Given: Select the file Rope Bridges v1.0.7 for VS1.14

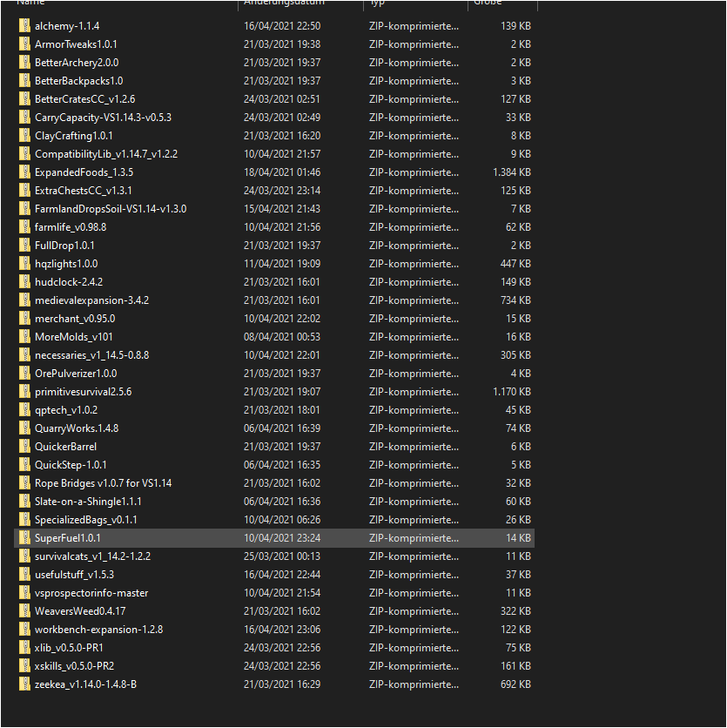Looking at the screenshot, I should (x=103, y=483).
